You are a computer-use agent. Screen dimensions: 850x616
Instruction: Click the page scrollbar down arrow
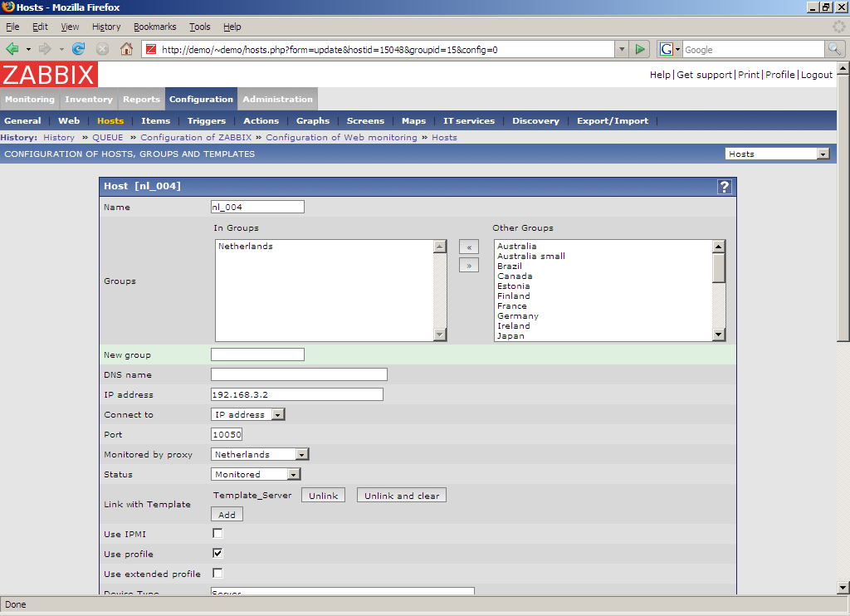click(x=843, y=587)
